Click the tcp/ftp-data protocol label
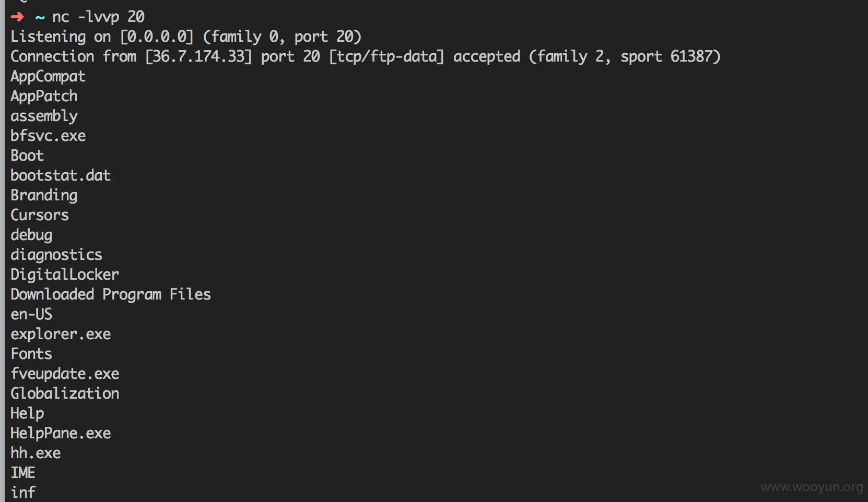The height and width of the screenshot is (502, 868). click(x=386, y=56)
